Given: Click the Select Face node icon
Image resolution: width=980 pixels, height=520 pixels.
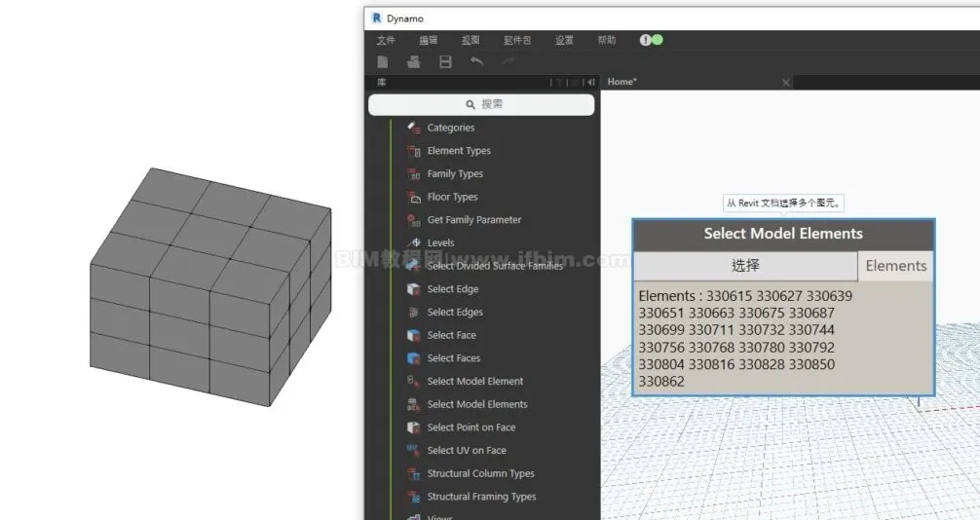Looking at the screenshot, I should (413, 335).
